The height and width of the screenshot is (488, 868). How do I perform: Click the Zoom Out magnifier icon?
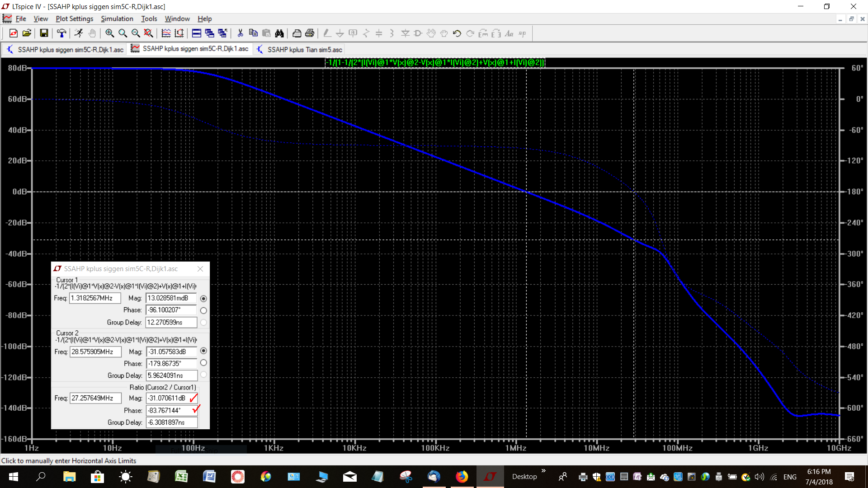click(136, 33)
